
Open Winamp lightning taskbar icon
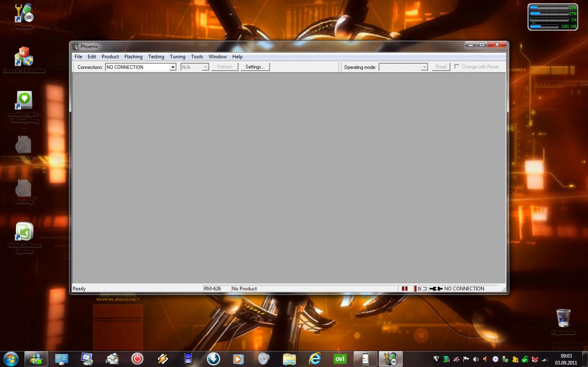click(x=163, y=359)
